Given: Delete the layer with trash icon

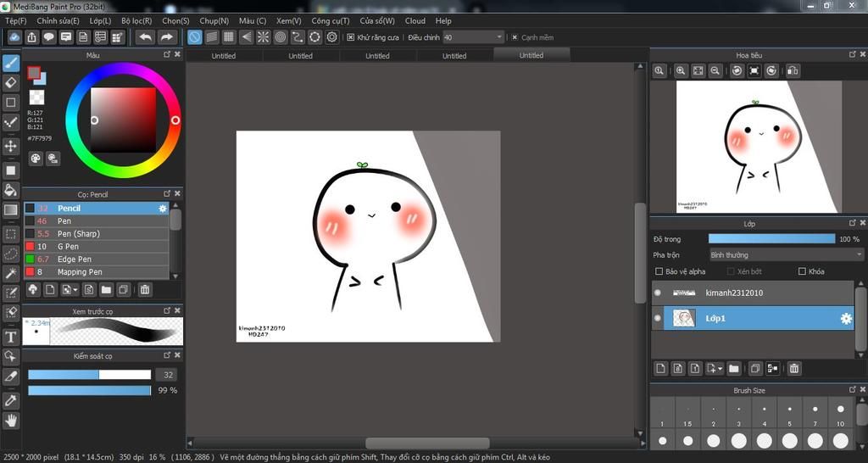Looking at the screenshot, I should pyautogui.click(x=794, y=368).
